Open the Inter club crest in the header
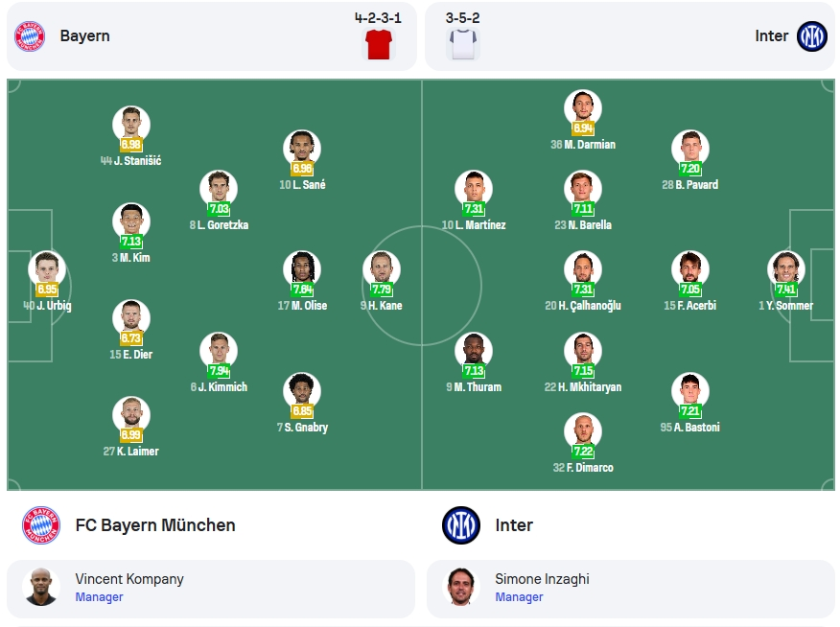The image size is (840, 627). point(811,36)
